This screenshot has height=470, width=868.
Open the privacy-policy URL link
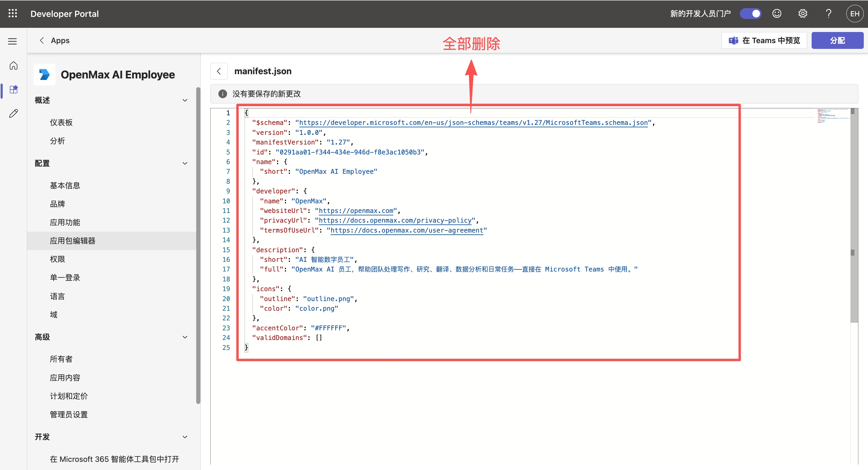tap(395, 221)
